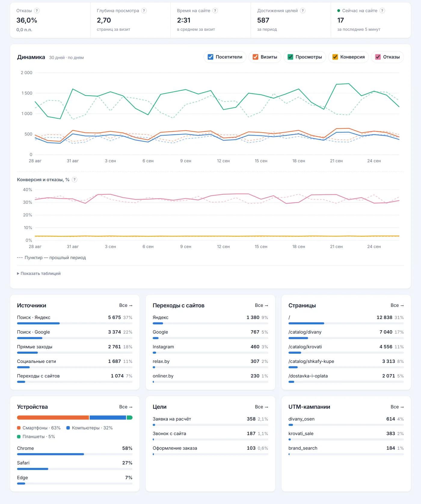Select relax.by referral row
421x504 pixels.
(x=210, y=363)
